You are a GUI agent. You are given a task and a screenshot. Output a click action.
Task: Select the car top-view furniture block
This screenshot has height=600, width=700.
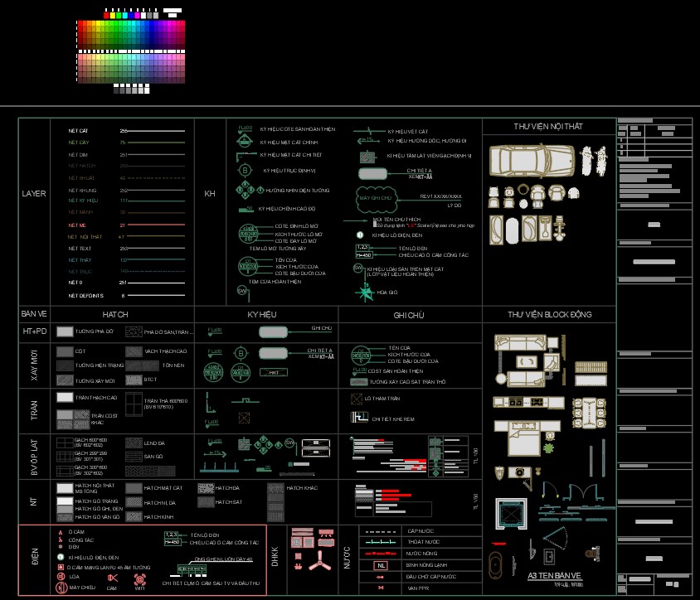coord(532,160)
